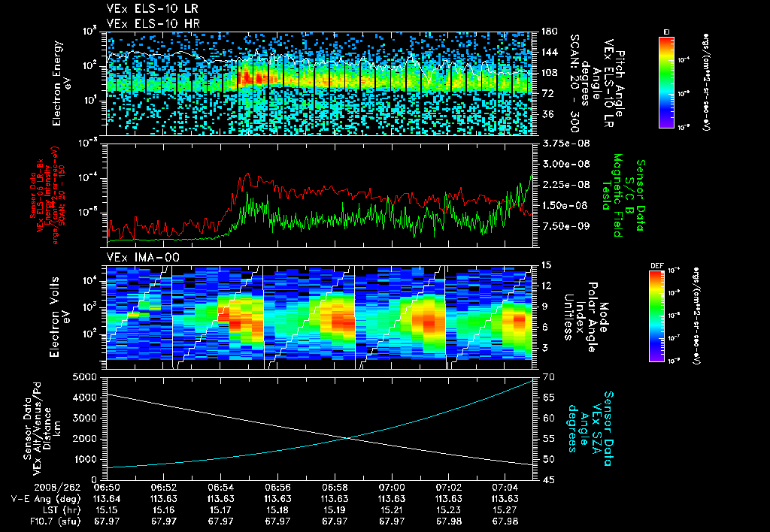Click the 06:54 time tick label
This screenshot has width=770, height=532.
coord(220,488)
